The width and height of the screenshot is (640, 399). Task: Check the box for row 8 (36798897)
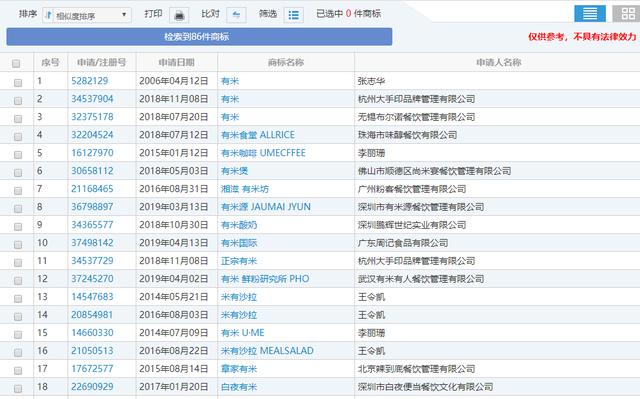coord(18,208)
